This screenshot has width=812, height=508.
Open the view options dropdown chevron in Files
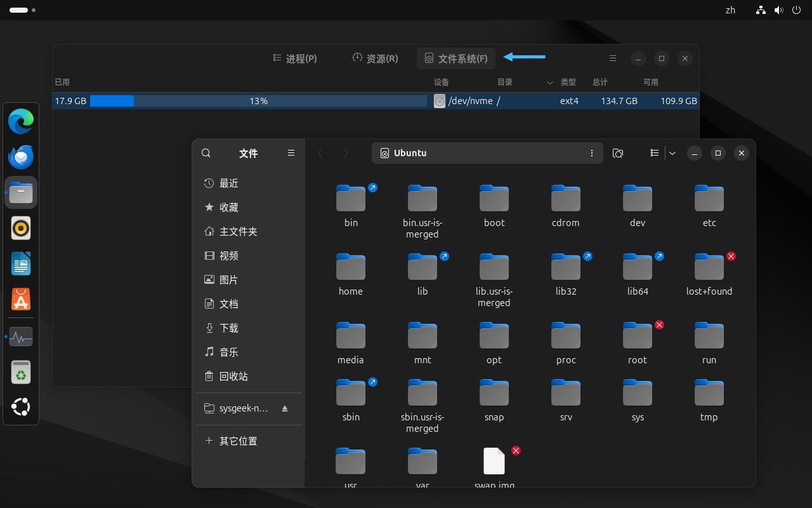[x=672, y=152]
